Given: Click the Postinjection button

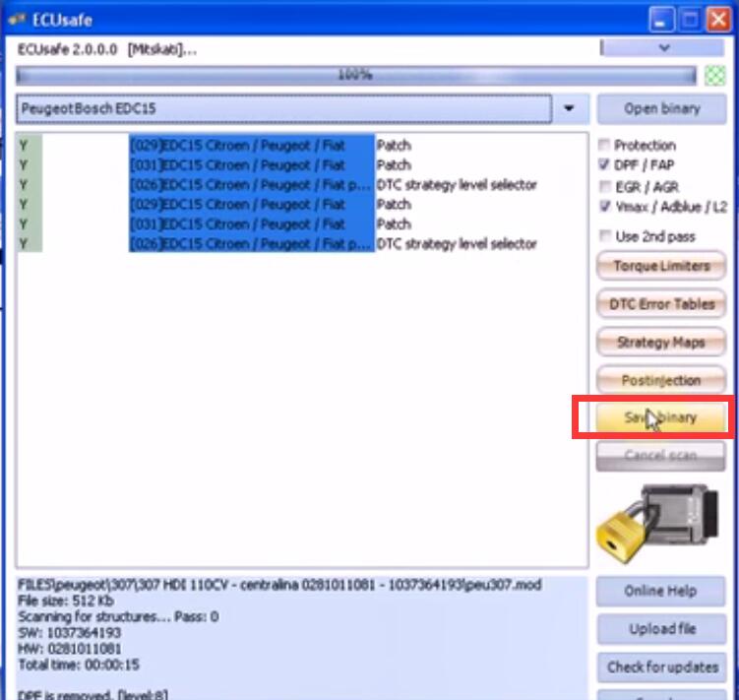Looking at the screenshot, I should click(x=661, y=380).
